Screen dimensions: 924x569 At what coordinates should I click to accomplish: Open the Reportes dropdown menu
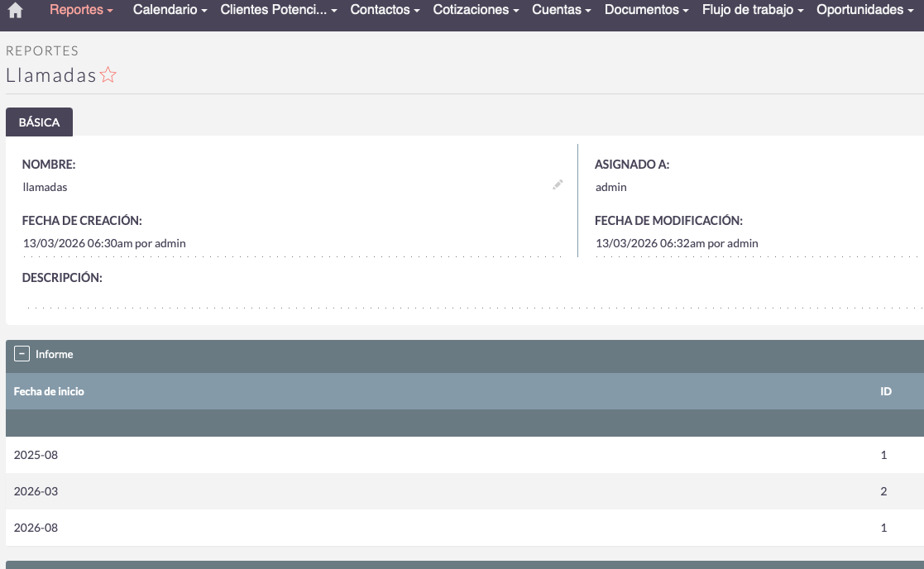point(81,10)
